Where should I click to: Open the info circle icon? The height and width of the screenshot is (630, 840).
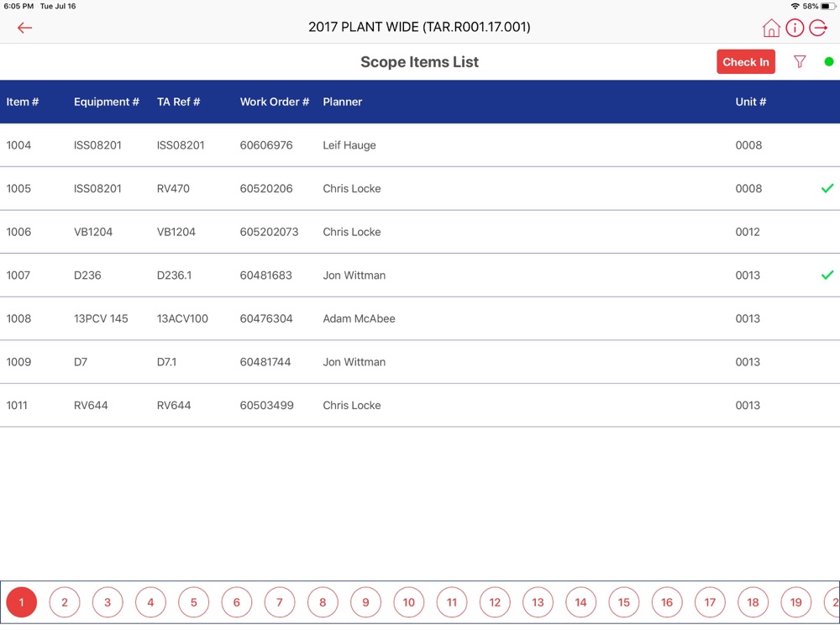[795, 28]
